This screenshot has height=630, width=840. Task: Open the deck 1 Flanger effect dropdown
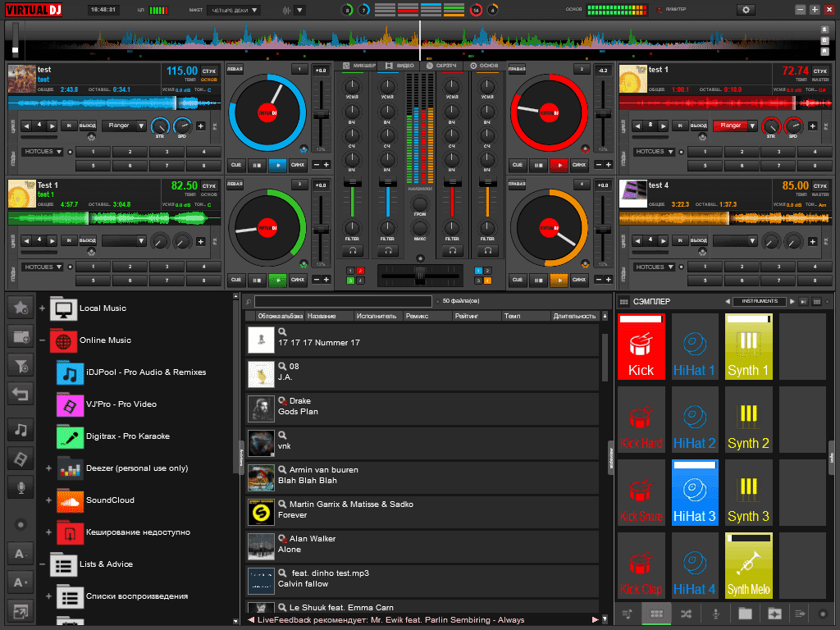[124, 126]
